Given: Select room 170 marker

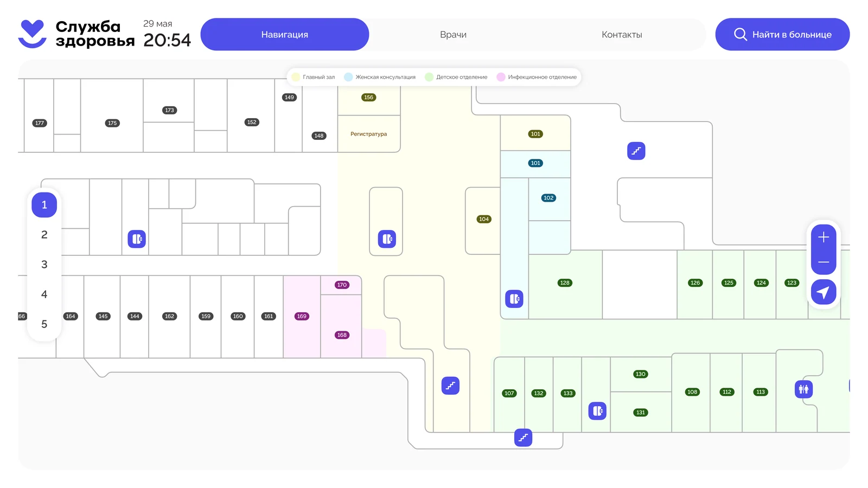Looking at the screenshot, I should coord(342,285).
